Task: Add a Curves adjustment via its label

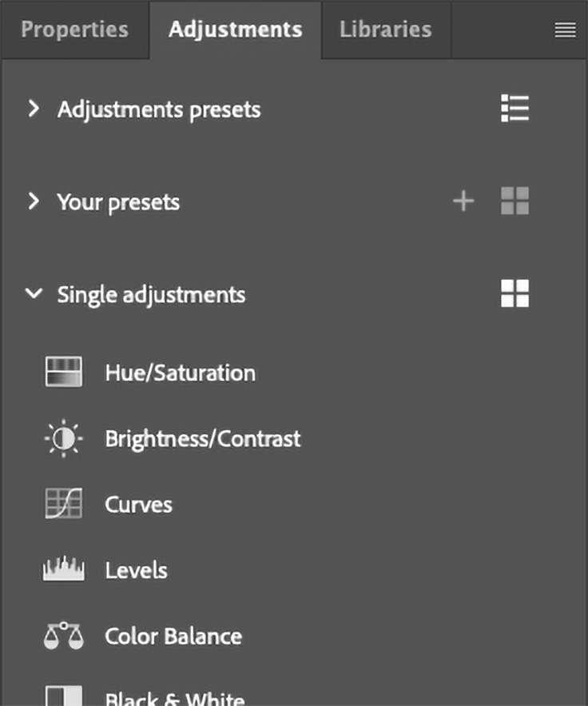Action: (x=138, y=505)
